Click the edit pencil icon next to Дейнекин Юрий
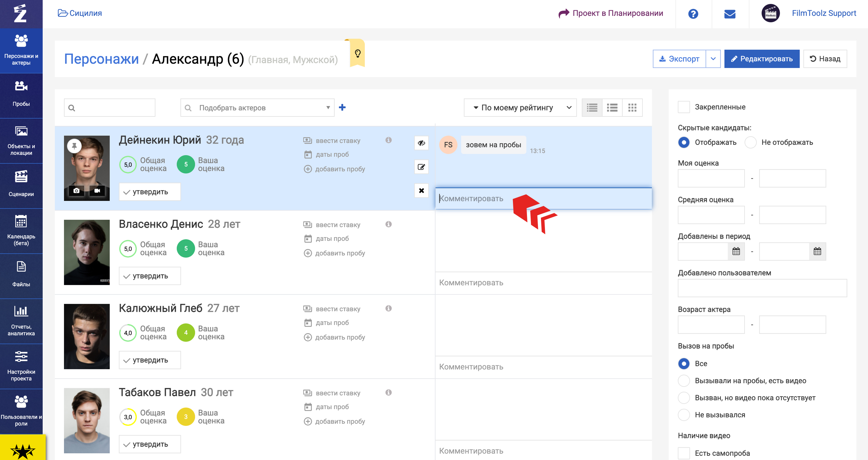868x460 pixels. pyautogui.click(x=421, y=167)
